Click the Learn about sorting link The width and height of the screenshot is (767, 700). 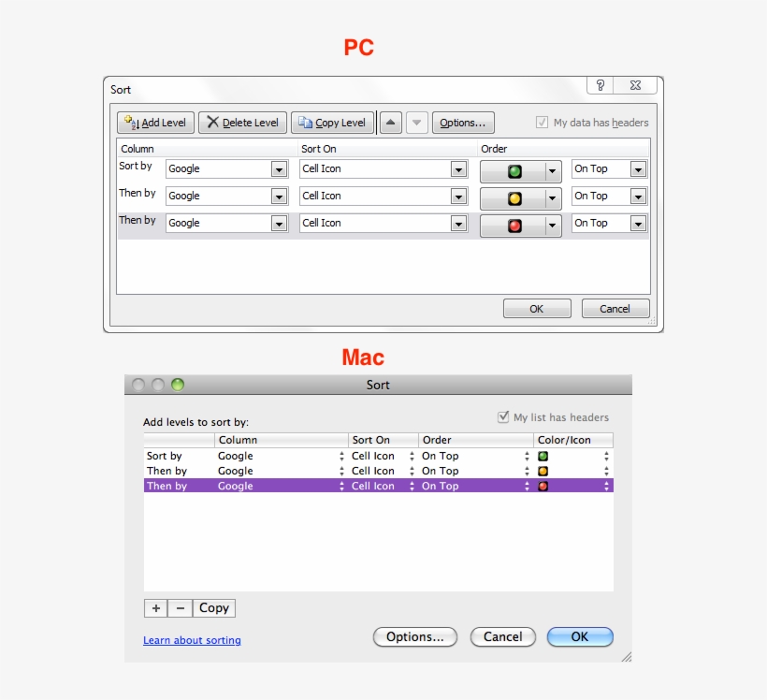point(192,640)
